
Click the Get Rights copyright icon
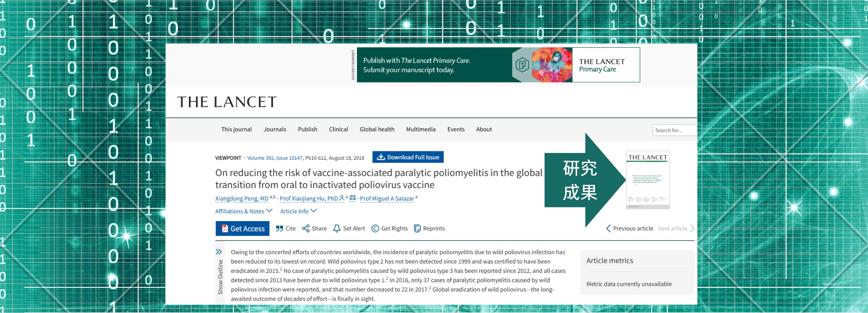point(375,228)
